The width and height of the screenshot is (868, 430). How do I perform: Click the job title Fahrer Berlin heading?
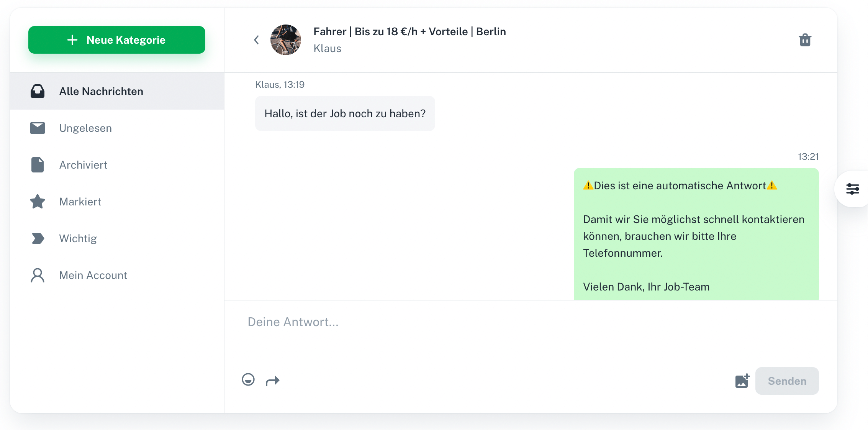click(x=409, y=31)
